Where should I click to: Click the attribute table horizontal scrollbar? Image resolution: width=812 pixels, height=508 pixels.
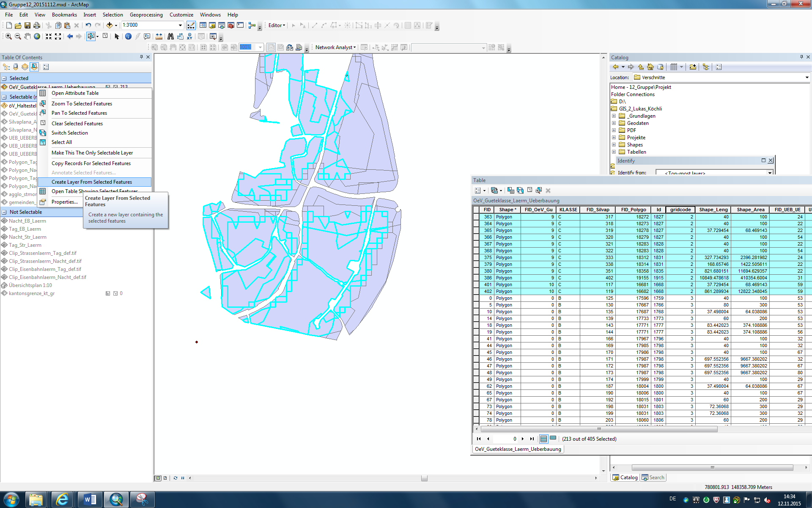tap(598, 429)
